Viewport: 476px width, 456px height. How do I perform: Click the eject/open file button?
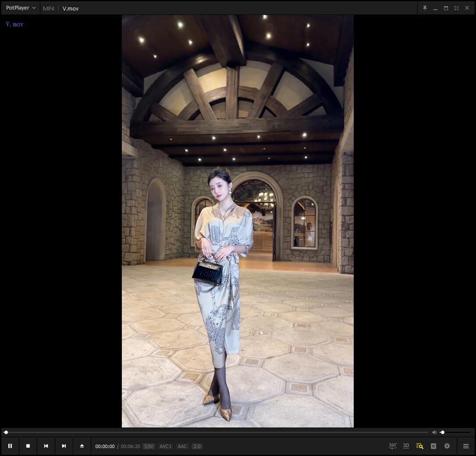click(82, 445)
